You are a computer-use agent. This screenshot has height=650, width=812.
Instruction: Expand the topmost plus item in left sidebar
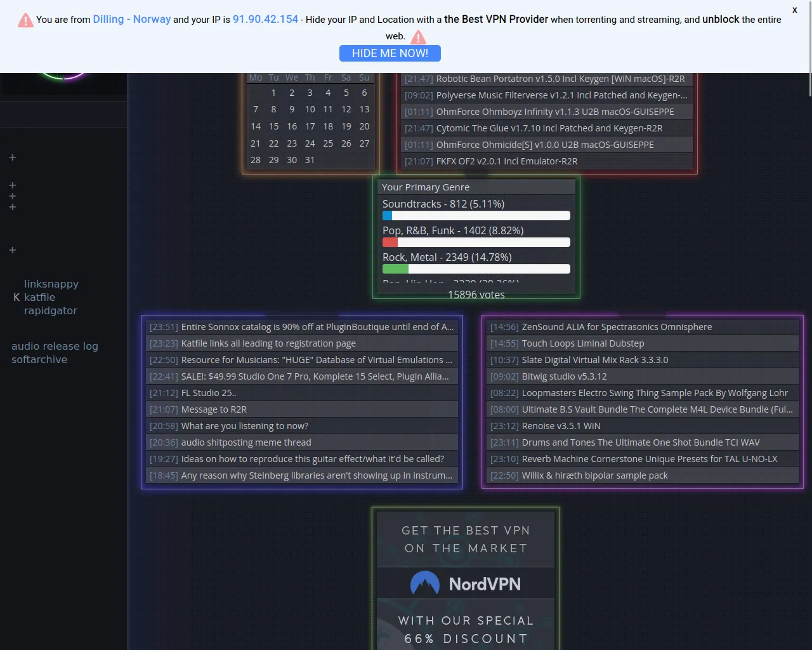pyautogui.click(x=12, y=157)
